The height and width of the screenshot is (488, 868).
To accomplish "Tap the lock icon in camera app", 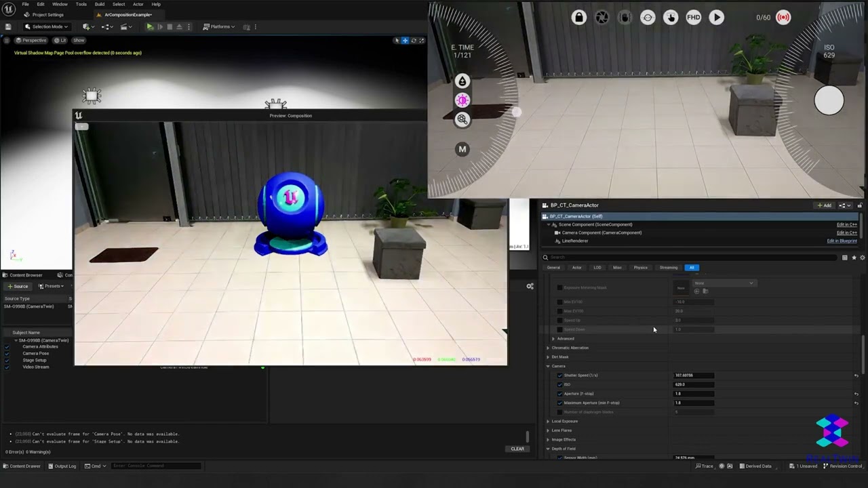I will [578, 18].
